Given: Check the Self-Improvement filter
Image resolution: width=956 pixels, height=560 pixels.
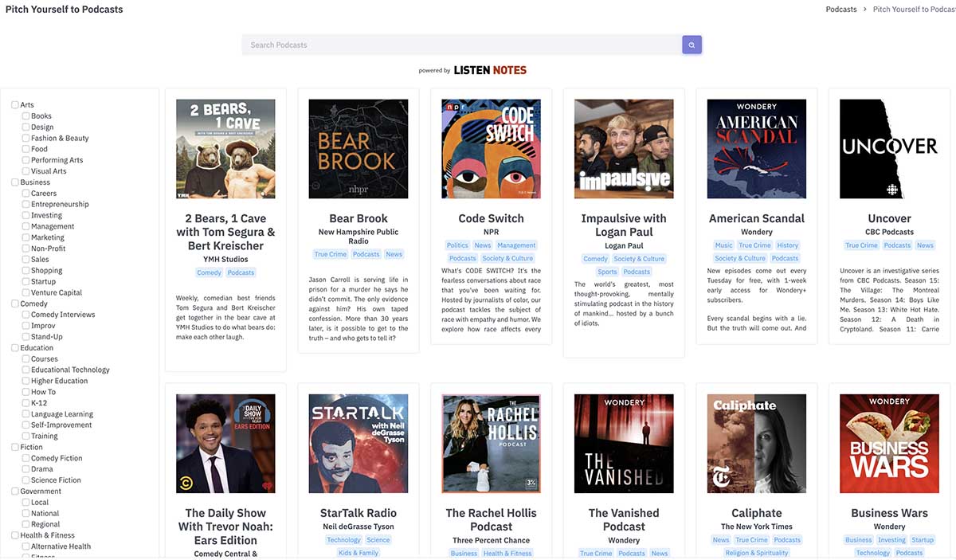Looking at the screenshot, I should [26, 425].
